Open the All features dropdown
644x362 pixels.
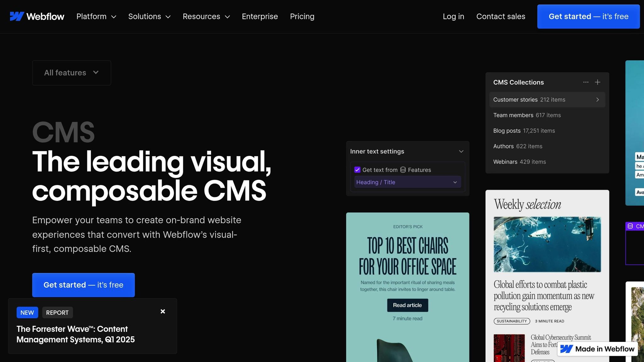(x=71, y=73)
